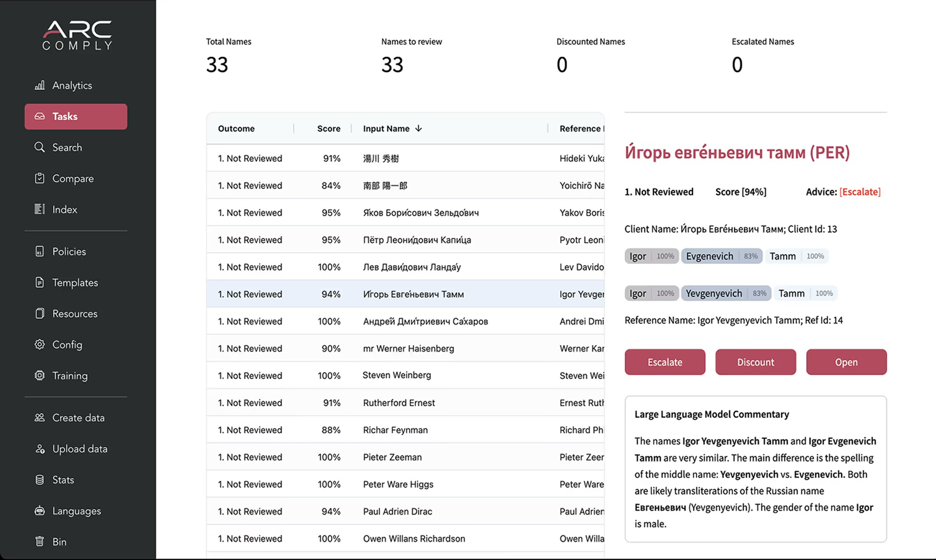The height and width of the screenshot is (560, 936).
Task: Sort by the Score column header
Action: point(328,129)
